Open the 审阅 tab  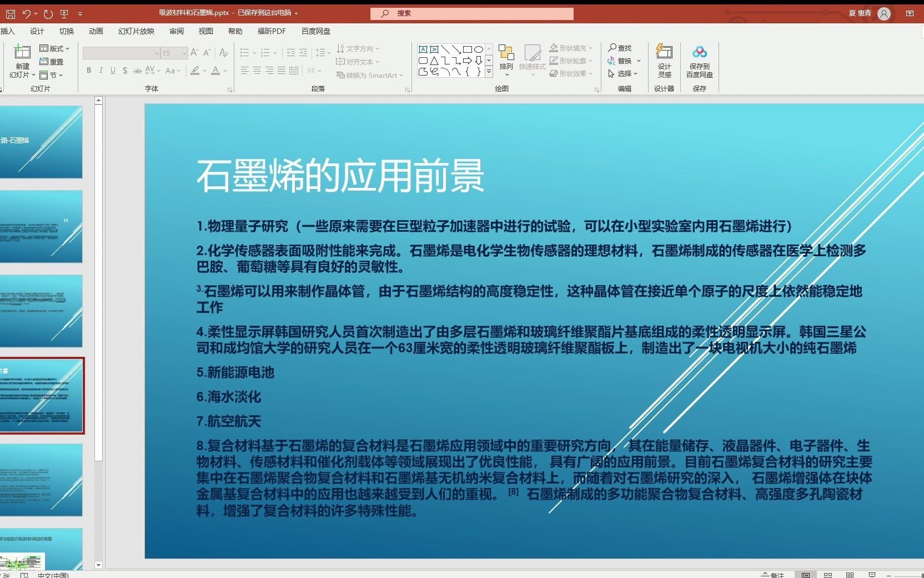click(x=177, y=31)
